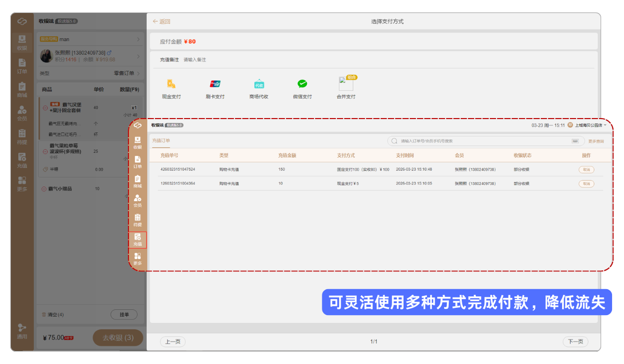The image size is (624, 364).
Task: Choose 刷卡支付 UnionPay card payment
Action: click(x=215, y=84)
